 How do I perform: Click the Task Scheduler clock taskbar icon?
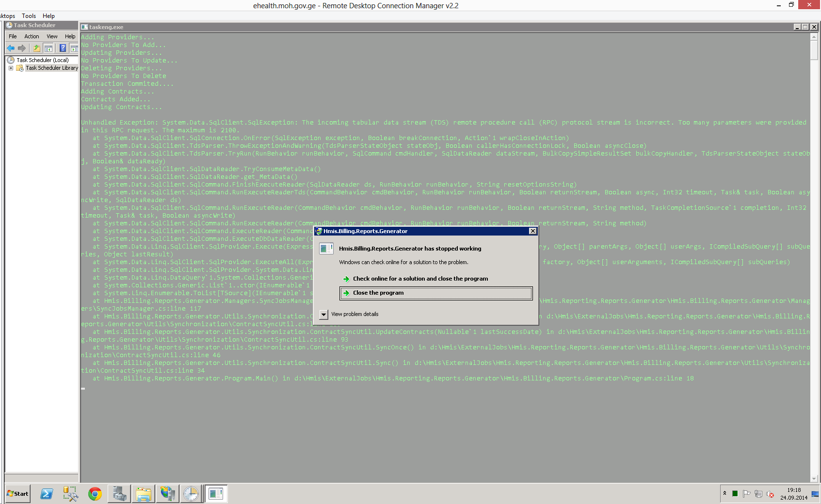(191, 494)
